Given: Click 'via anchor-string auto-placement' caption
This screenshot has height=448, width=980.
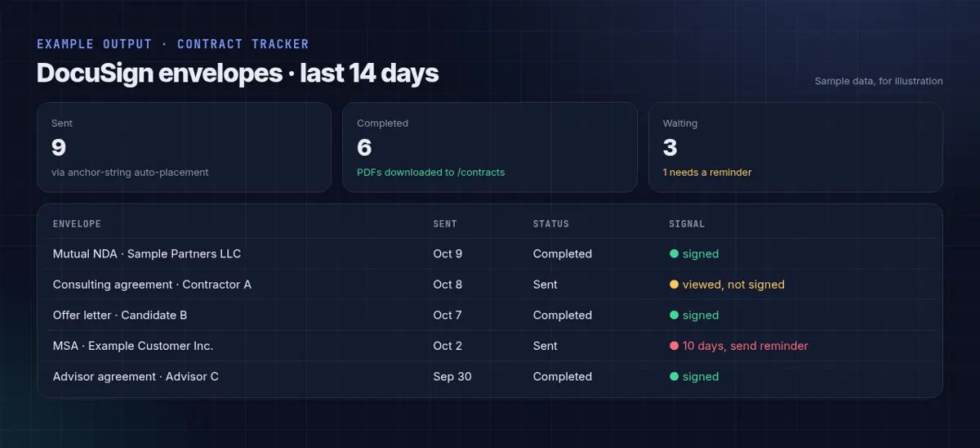Looking at the screenshot, I should [130, 172].
